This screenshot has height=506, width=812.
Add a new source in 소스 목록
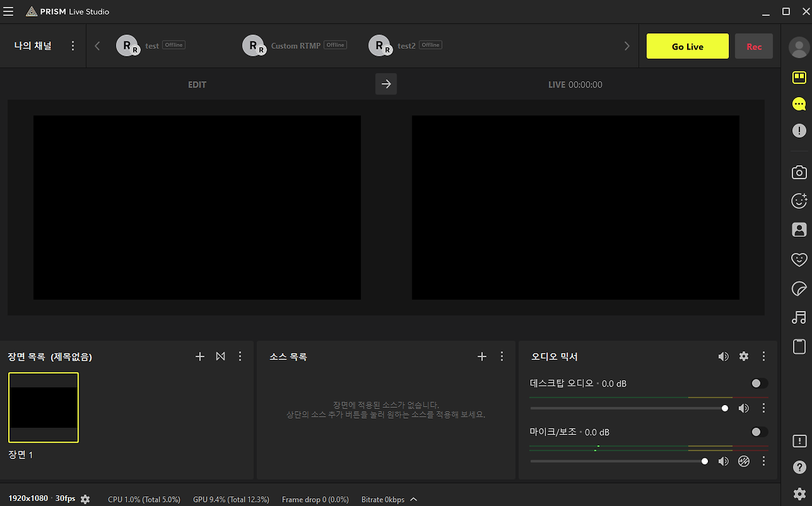481,357
